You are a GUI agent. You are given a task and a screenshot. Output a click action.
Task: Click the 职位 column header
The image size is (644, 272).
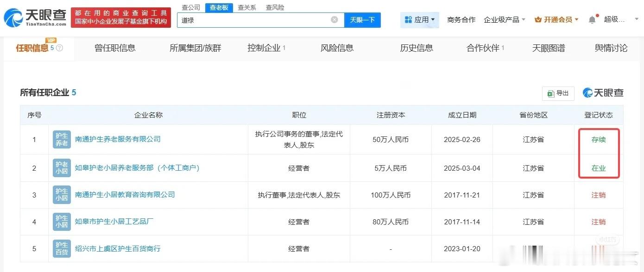pos(299,115)
